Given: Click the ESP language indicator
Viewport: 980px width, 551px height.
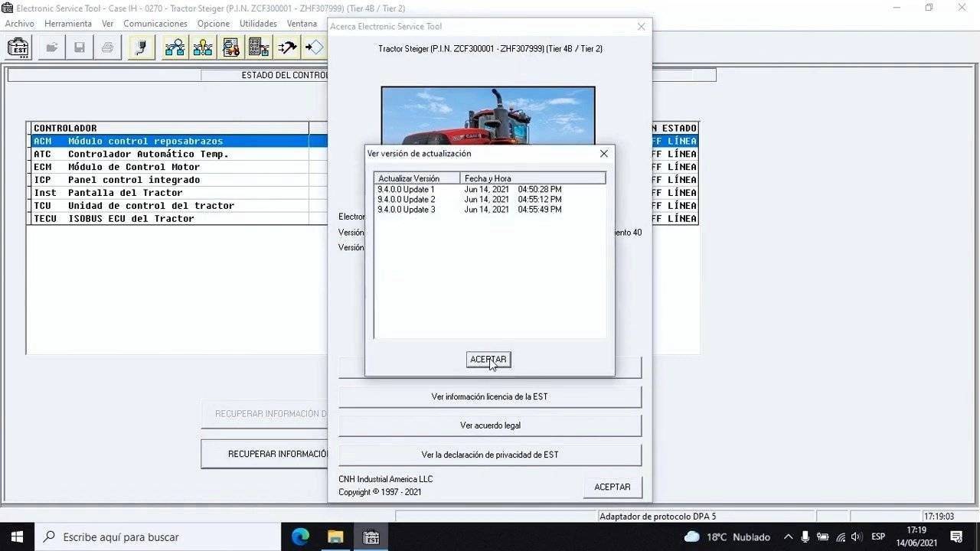Looking at the screenshot, I should click(878, 536).
